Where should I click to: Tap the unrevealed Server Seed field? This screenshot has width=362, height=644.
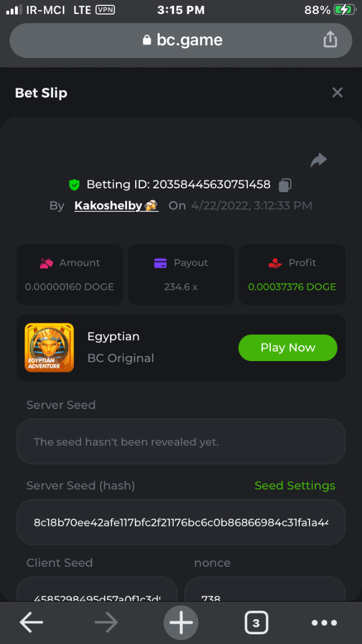pos(181,442)
